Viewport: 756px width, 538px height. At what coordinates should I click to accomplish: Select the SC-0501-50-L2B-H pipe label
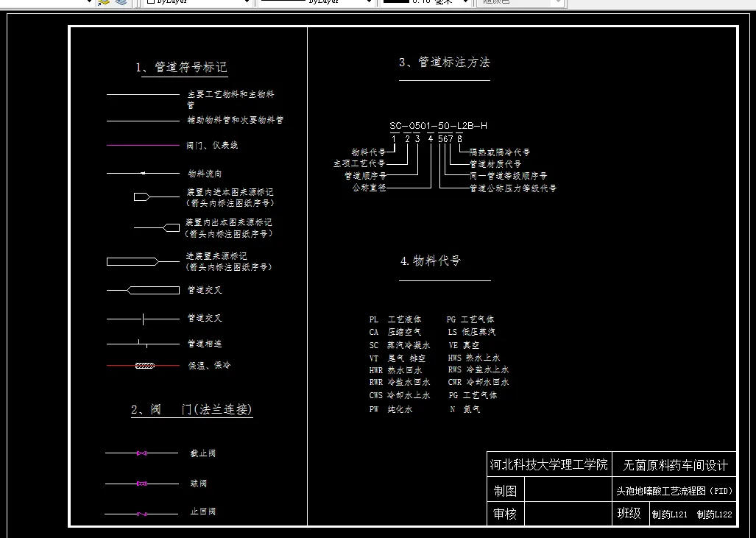(439, 126)
